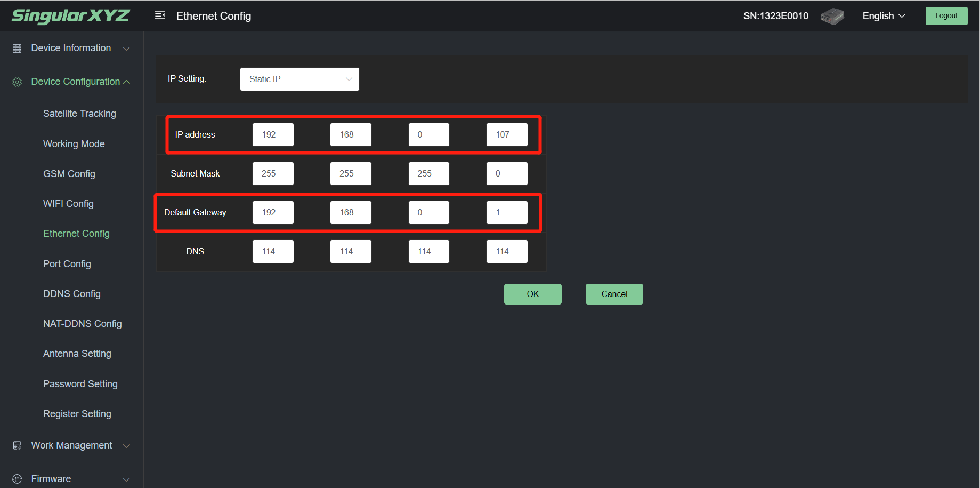Click the last IP address octet field 107

click(506, 134)
